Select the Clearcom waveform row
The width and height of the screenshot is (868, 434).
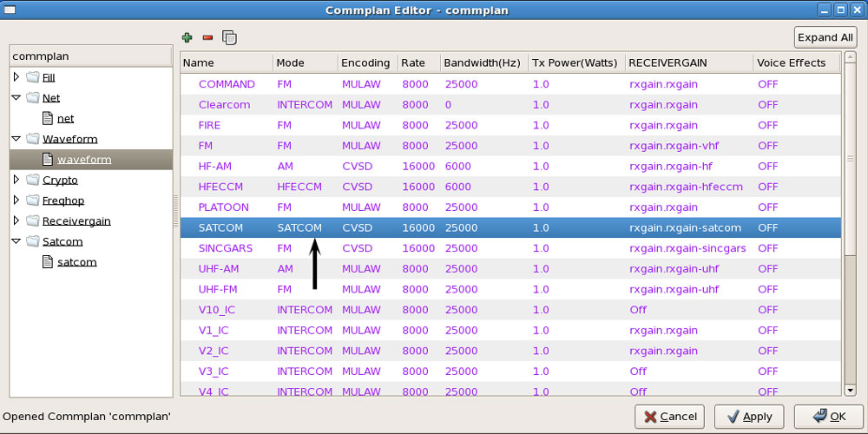coord(510,105)
